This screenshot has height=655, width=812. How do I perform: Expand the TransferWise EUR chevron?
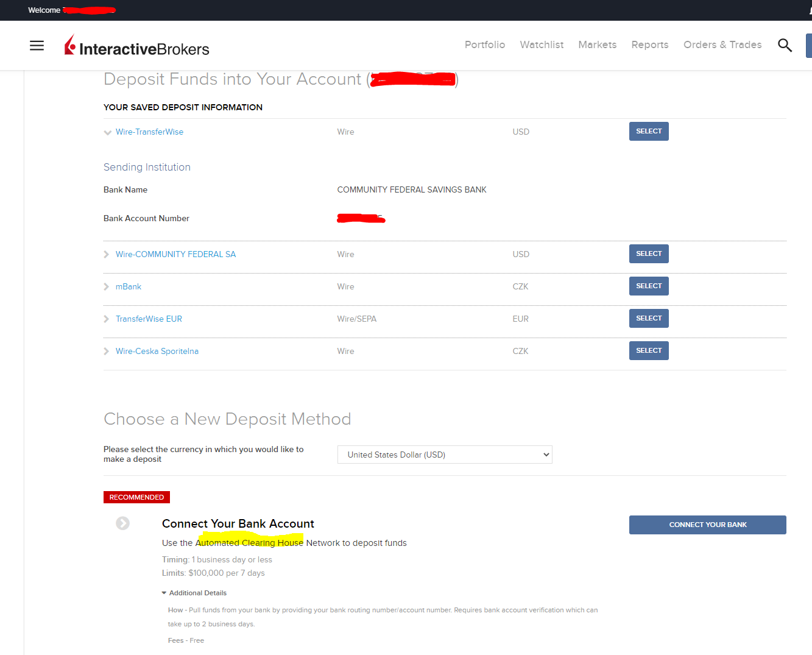pyautogui.click(x=107, y=319)
